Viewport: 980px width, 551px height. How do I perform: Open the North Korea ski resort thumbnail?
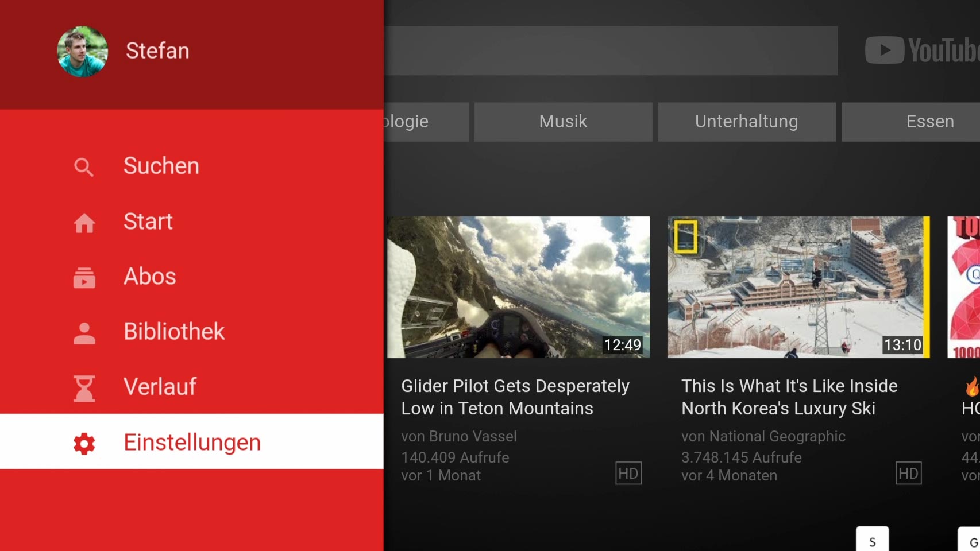click(x=798, y=287)
